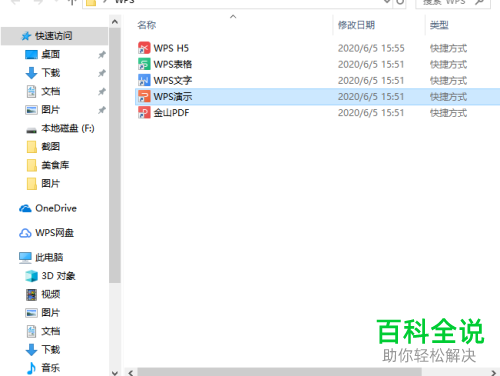Image resolution: width=500 pixels, height=376 pixels.
Task: Click the 美食库 folder icon
Action: click(x=31, y=165)
